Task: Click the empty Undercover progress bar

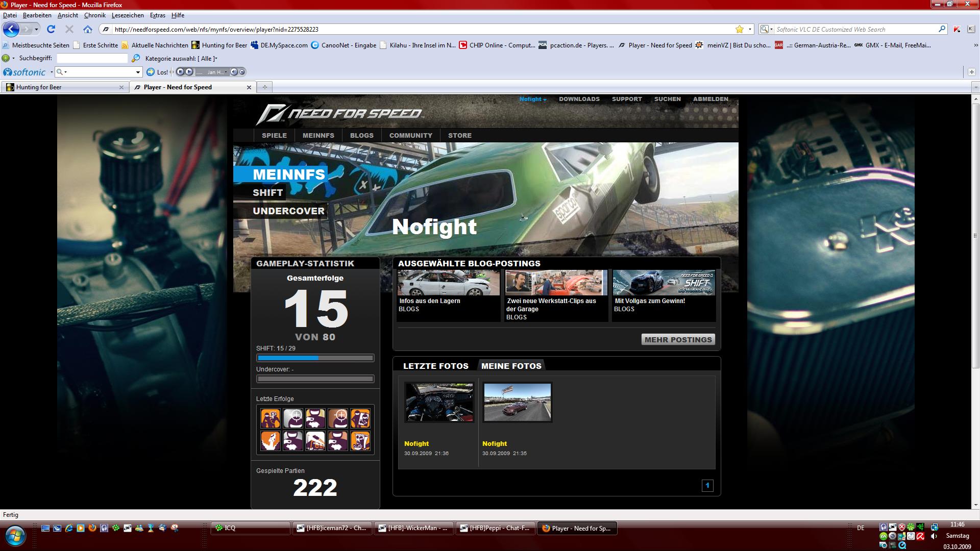Action: 315,379
